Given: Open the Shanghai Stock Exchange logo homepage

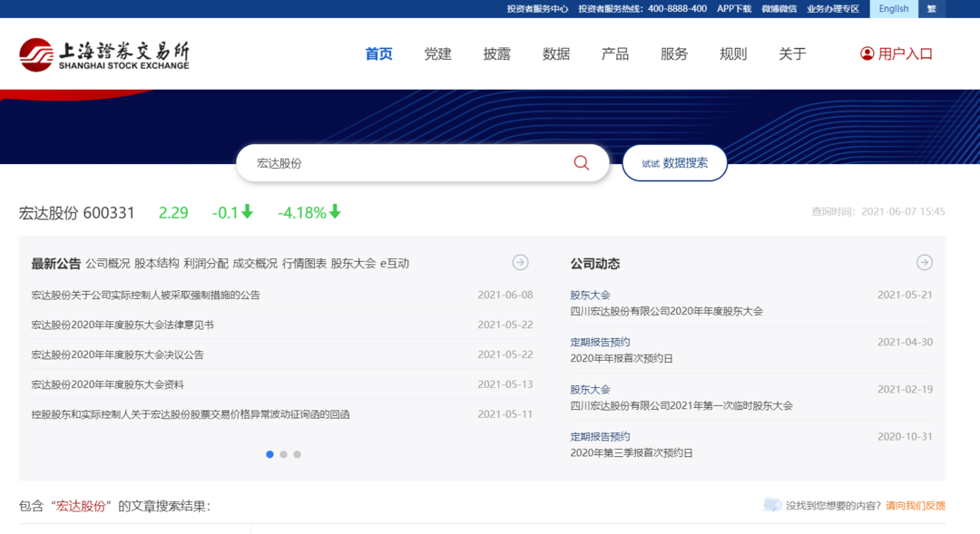Looking at the screenshot, I should click(103, 55).
